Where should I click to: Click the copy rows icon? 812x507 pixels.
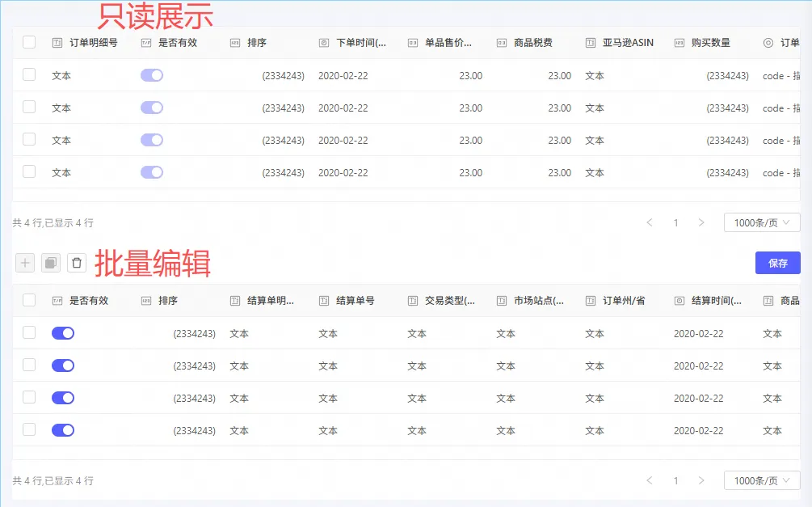pyautogui.click(x=51, y=263)
